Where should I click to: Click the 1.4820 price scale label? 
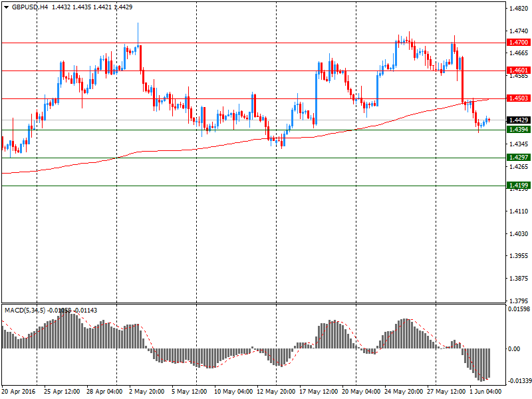[519, 9]
